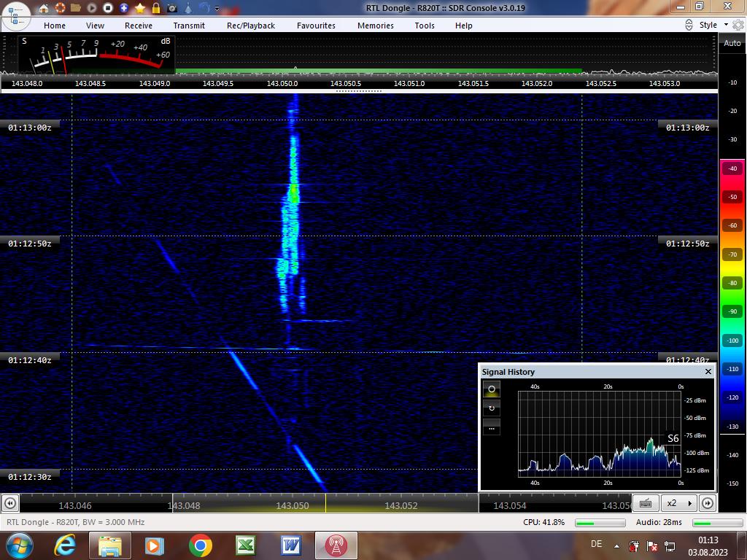Open the x2 zoom dropdown
This screenshot has width=747, height=560.
(679, 503)
